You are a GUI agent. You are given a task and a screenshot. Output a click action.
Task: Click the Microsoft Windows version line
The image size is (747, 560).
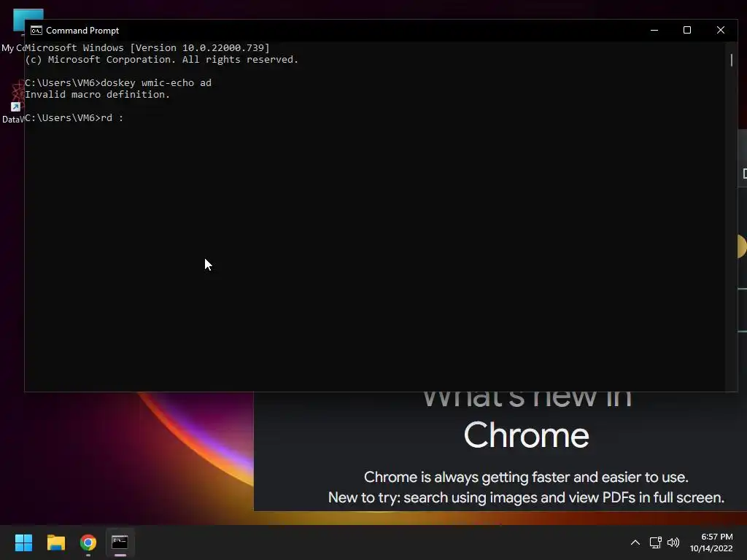tap(147, 47)
